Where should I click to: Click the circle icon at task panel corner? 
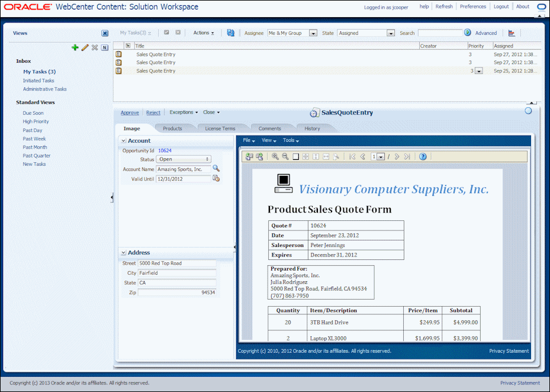pyautogui.click(x=528, y=111)
